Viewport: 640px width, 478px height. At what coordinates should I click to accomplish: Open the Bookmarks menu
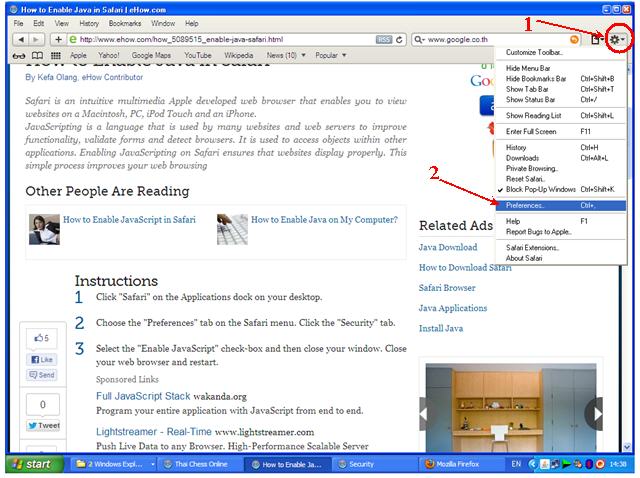(125, 24)
